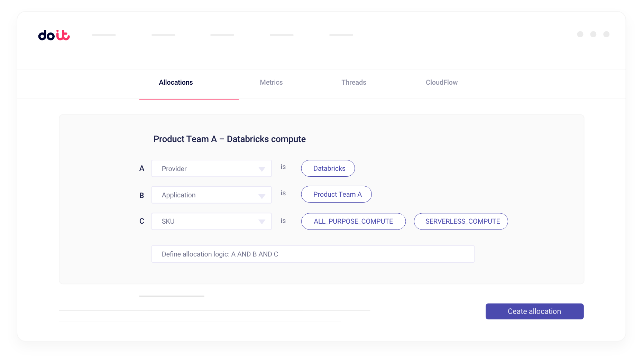
Task: Click the allocation logic input field
Action: pos(313,254)
